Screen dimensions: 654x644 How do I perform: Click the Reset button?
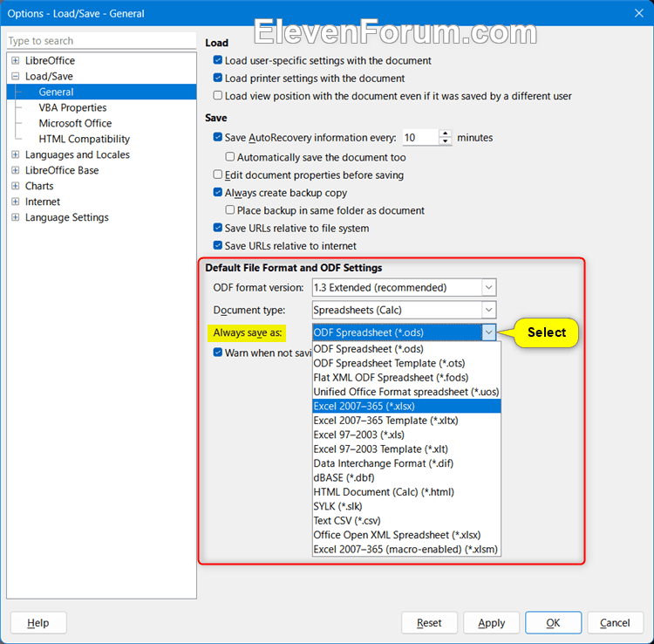(x=429, y=623)
